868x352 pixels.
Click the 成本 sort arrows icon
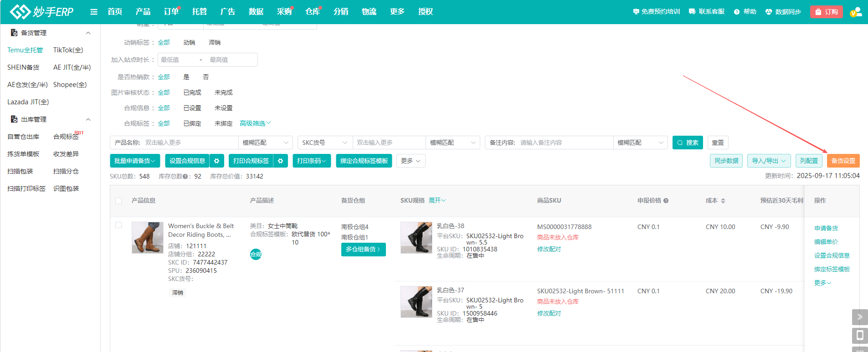pos(723,201)
